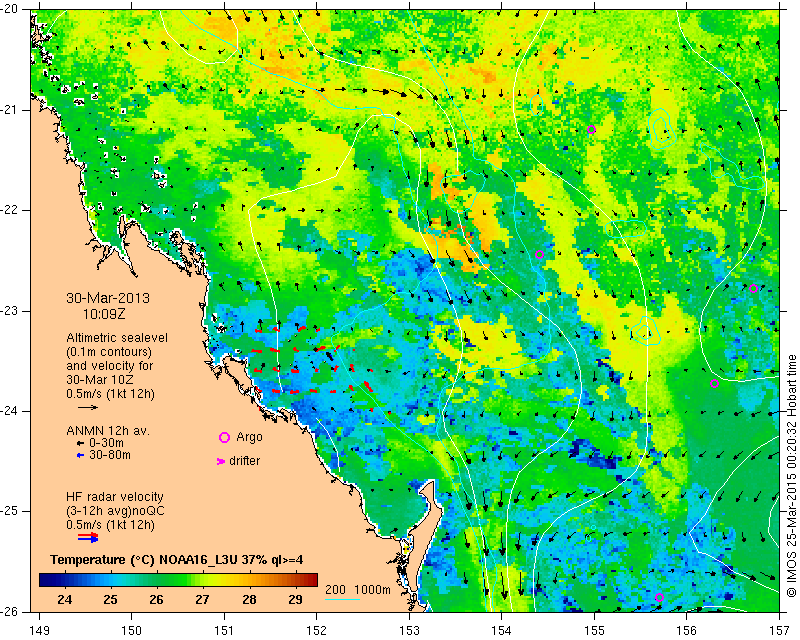Click the cyan 200m depth contour legend line
This screenshot has width=800, height=640.
tap(342, 599)
